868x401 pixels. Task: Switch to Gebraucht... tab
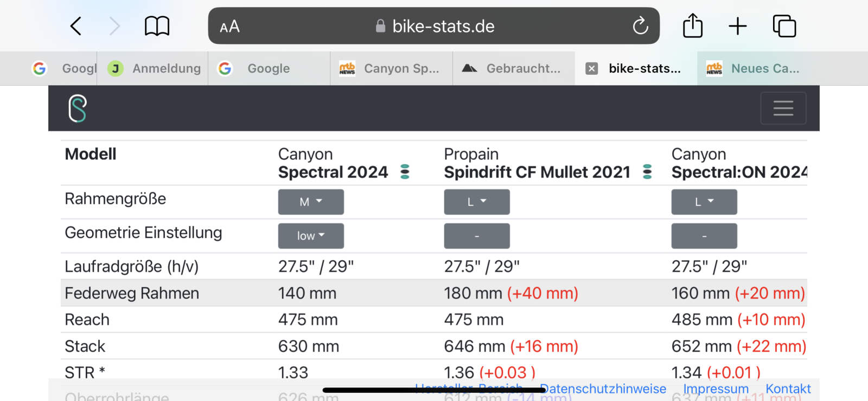(x=514, y=69)
